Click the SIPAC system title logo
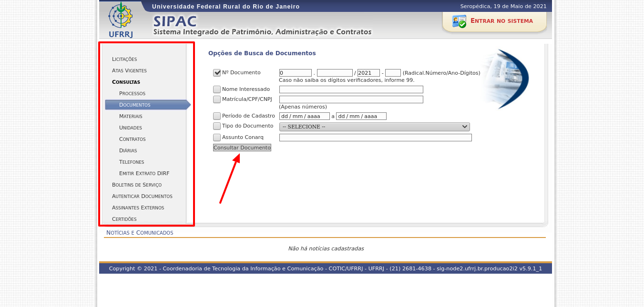644x307 pixels. coord(175,21)
